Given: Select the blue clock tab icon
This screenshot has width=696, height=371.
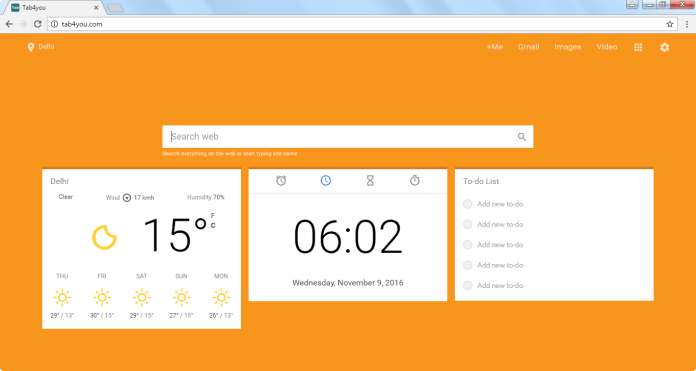Looking at the screenshot, I should (x=326, y=181).
